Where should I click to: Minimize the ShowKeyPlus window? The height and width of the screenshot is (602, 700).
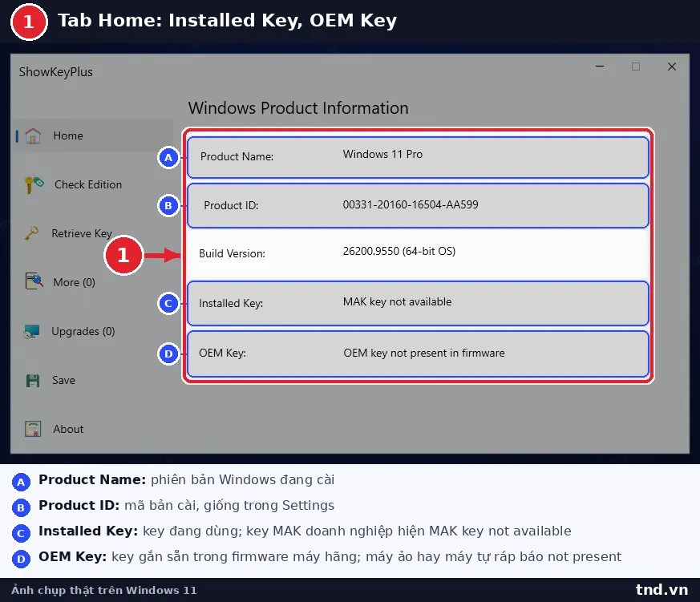coord(600,67)
